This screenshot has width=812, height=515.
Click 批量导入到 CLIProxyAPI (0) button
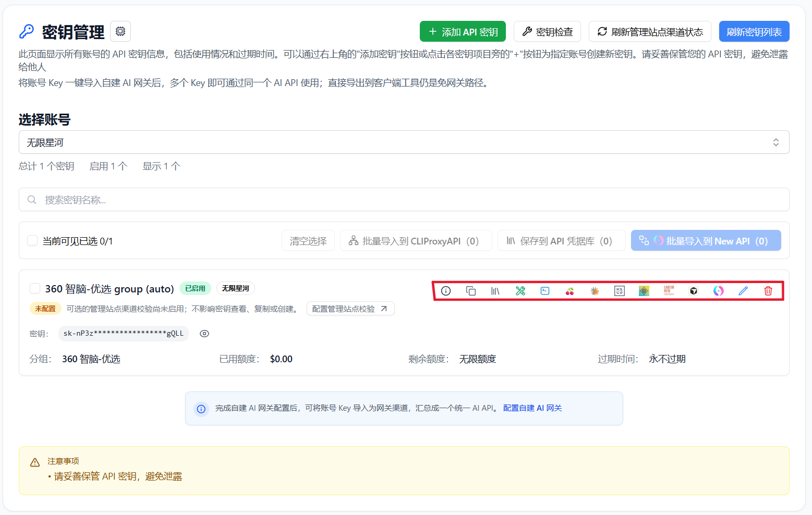click(416, 241)
